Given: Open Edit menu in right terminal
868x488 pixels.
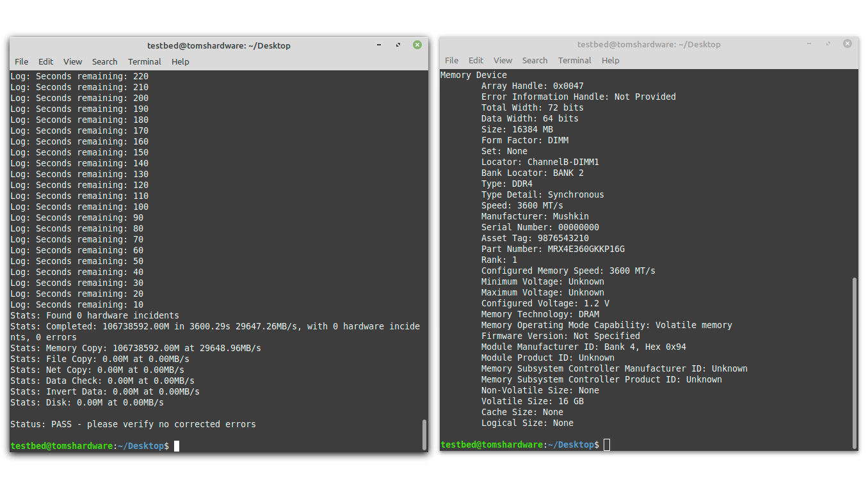Looking at the screenshot, I should coord(476,60).
